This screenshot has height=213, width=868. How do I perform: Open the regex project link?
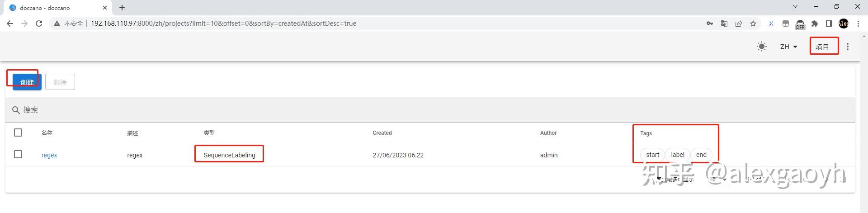49,155
